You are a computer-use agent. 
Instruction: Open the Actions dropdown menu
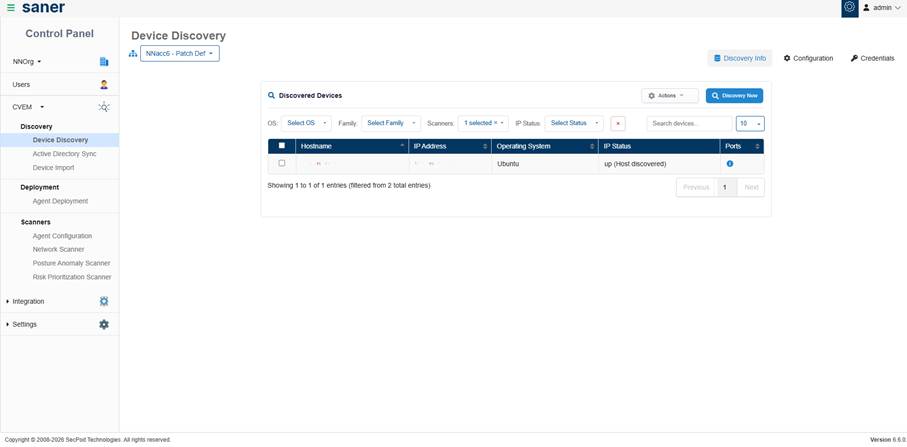point(669,96)
